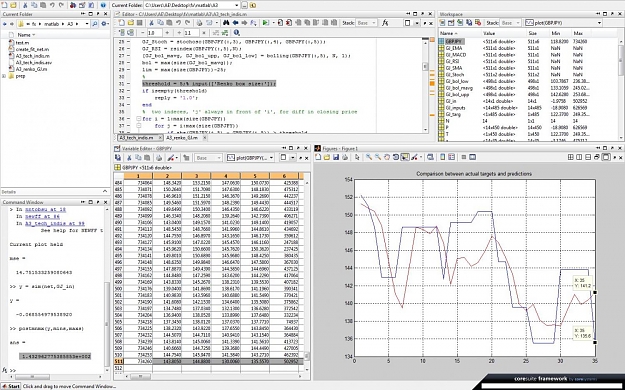Select the A3_tech_indis.m editor tab

137,138
